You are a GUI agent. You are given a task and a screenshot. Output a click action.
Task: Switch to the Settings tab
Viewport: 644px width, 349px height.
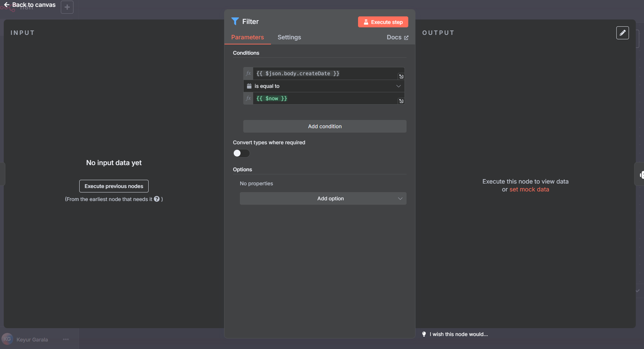(x=289, y=37)
